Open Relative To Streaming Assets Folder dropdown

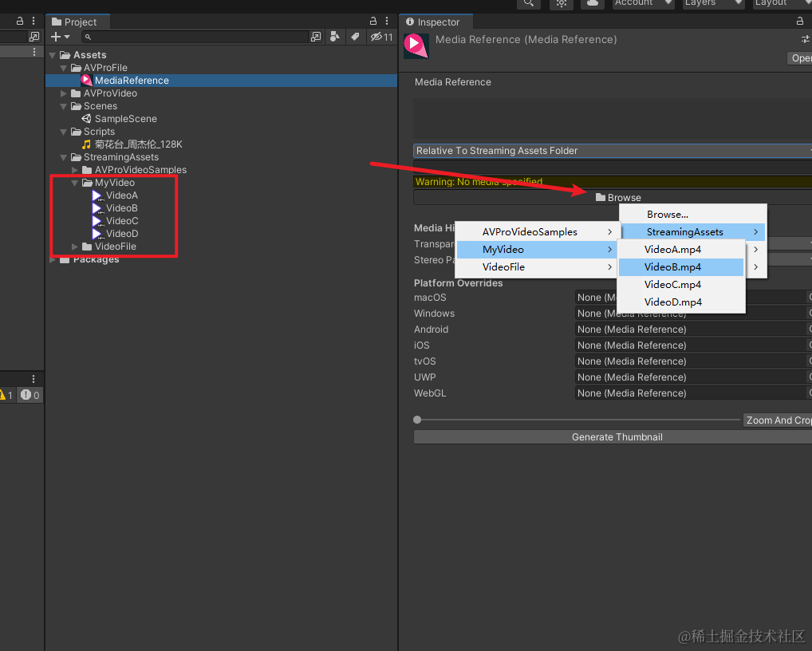click(613, 151)
